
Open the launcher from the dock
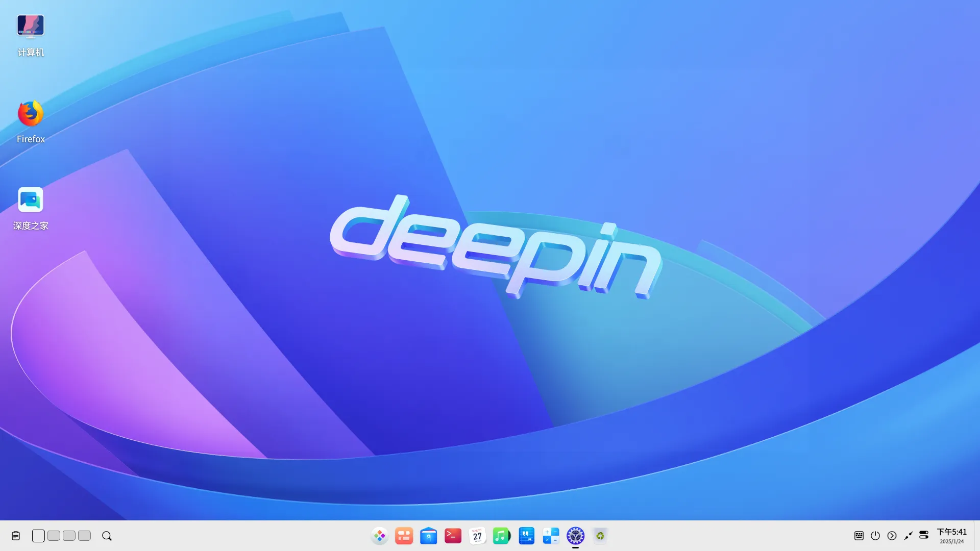[x=379, y=536]
